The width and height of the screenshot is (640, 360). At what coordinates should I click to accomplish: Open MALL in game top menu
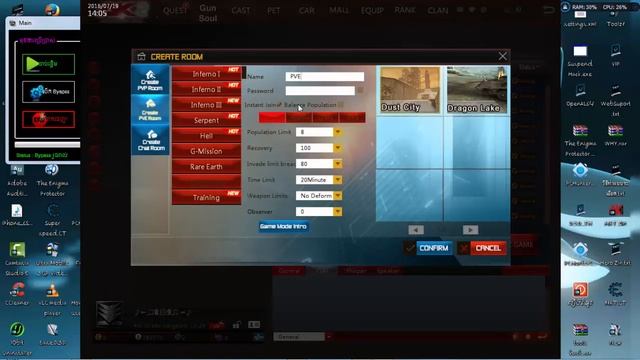(x=339, y=10)
